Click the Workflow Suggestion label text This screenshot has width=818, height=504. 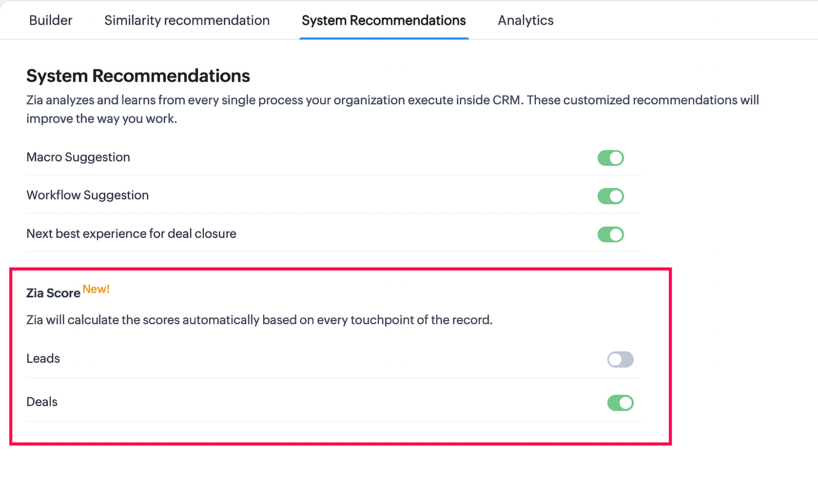[x=87, y=195]
